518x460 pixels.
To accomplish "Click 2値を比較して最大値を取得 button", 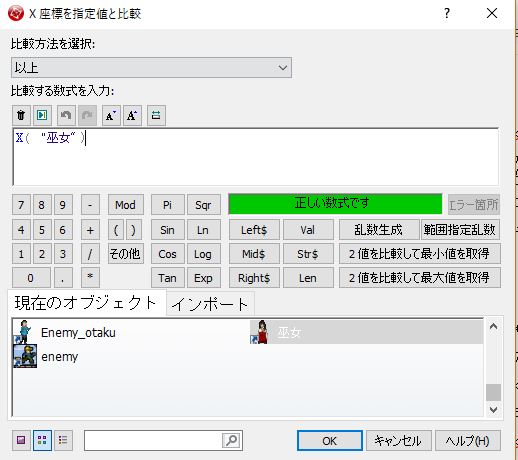I will 420,278.
